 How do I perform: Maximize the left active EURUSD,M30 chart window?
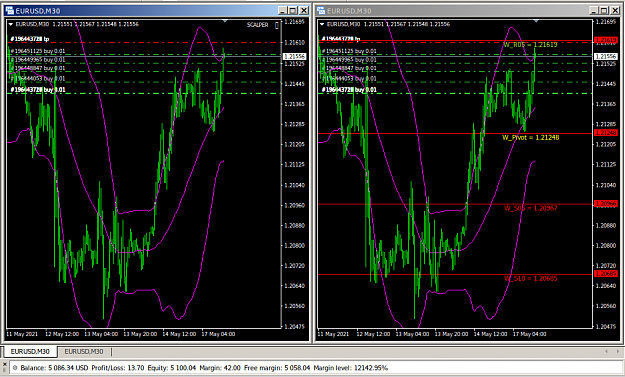tap(293, 10)
